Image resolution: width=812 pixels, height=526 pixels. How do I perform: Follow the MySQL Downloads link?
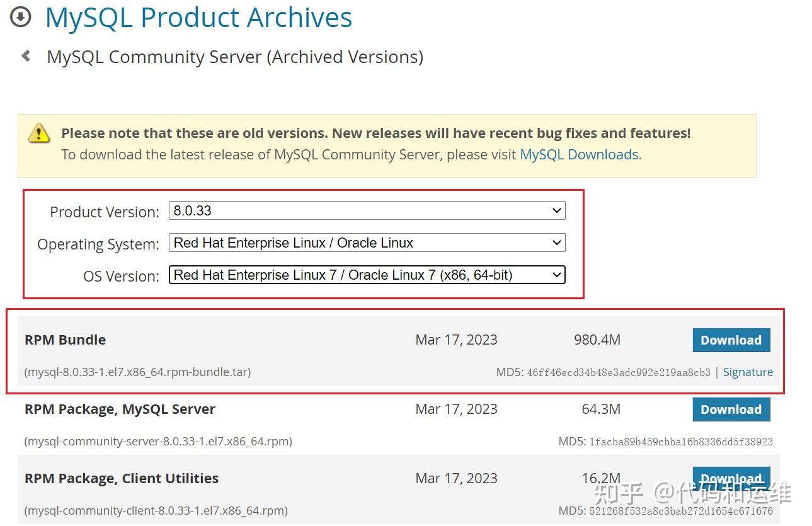(x=579, y=154)
